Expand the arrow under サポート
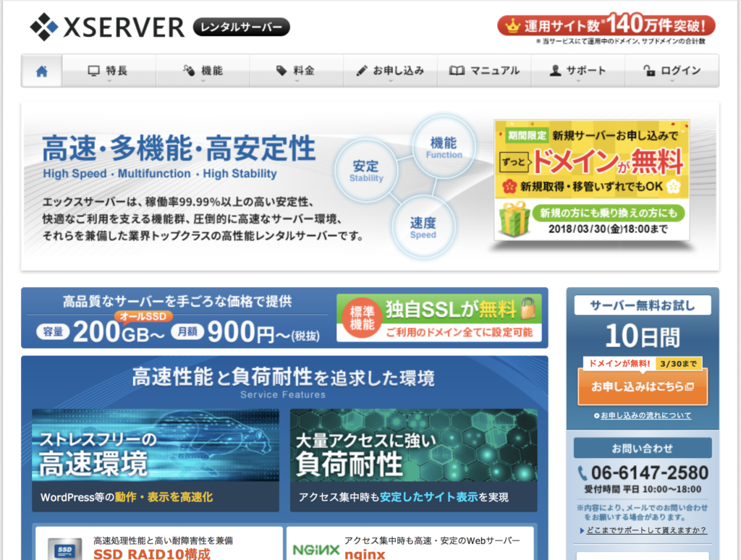The width and height of the screenshot is (741, 560). [578, 81]
